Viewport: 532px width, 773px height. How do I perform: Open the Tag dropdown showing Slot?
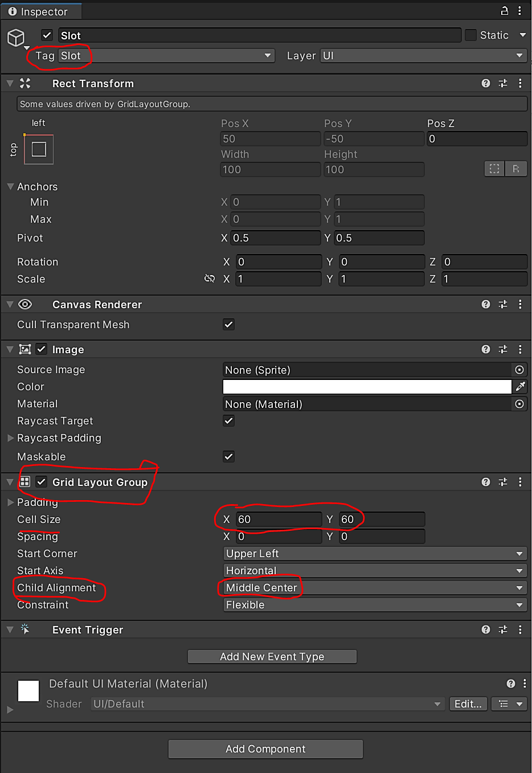166,56
